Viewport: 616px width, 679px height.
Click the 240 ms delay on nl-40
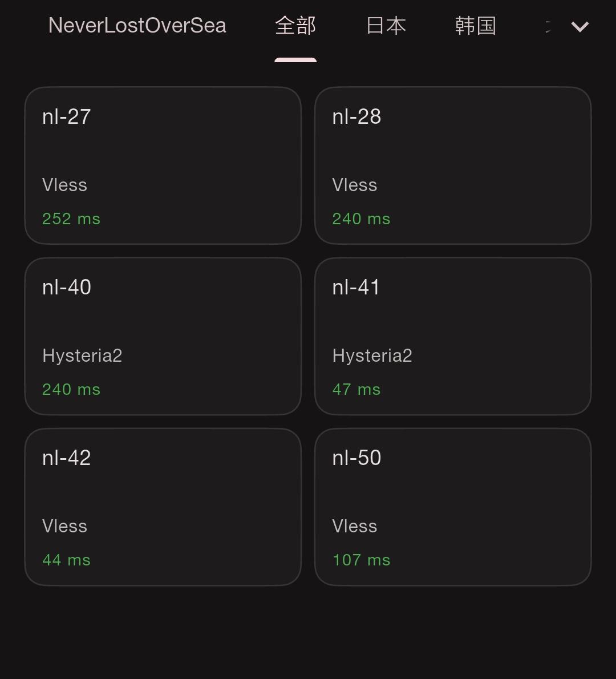click(71, 390)
